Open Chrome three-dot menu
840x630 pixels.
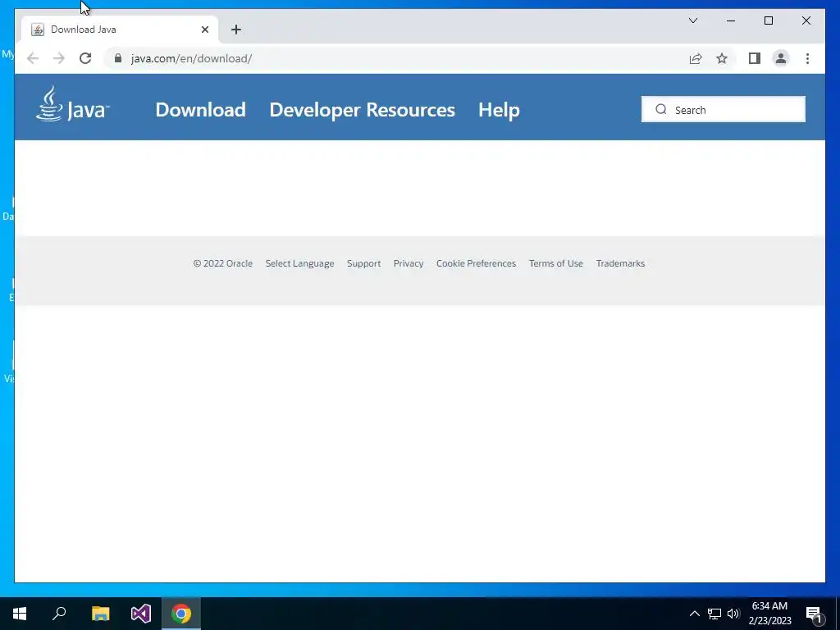pyautogui.click(x=807, y=58)
